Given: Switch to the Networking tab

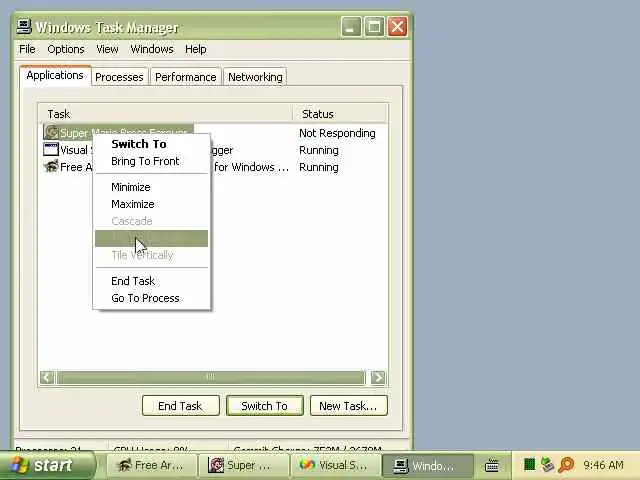Looking at the screenshot, I should (255, 77).
